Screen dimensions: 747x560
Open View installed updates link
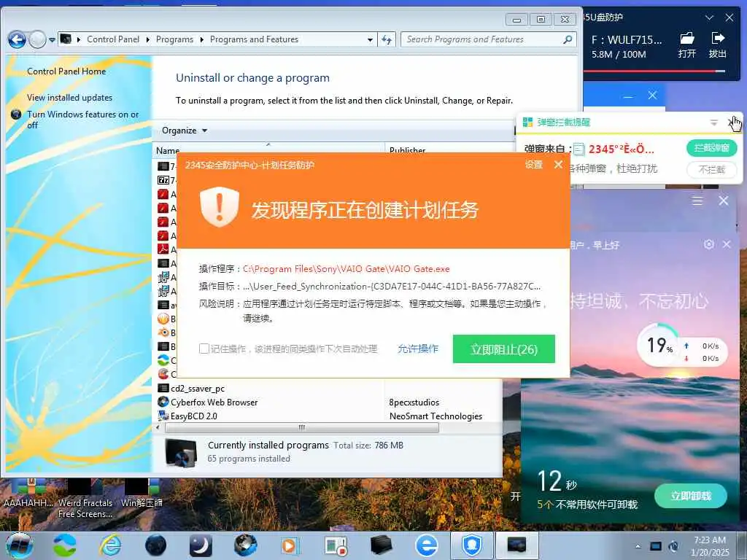pos(69,98)
